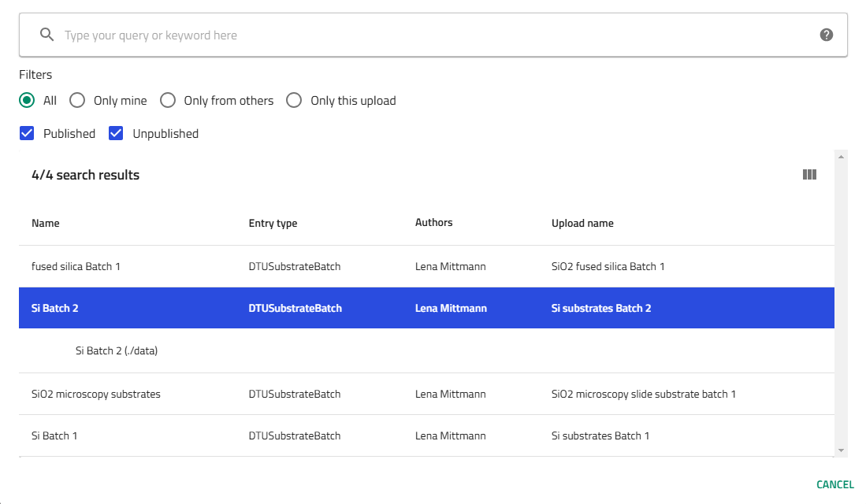Image resolution: width=866 pixels, height=504 pixels.
Task: Uncheck the Published checkbox
Action: pyautogui.click(x=28, y=134)
